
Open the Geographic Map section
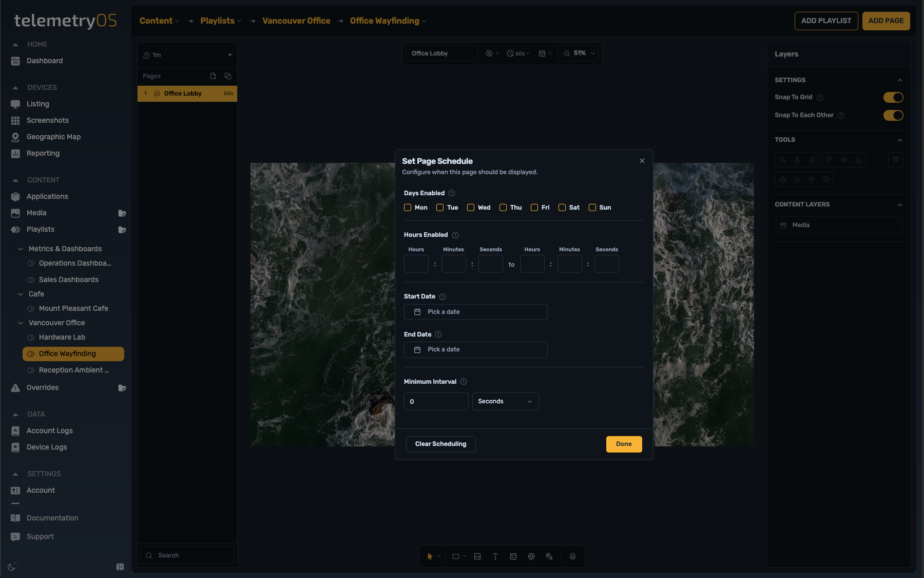pyautogui.click(x=53, y=137)
